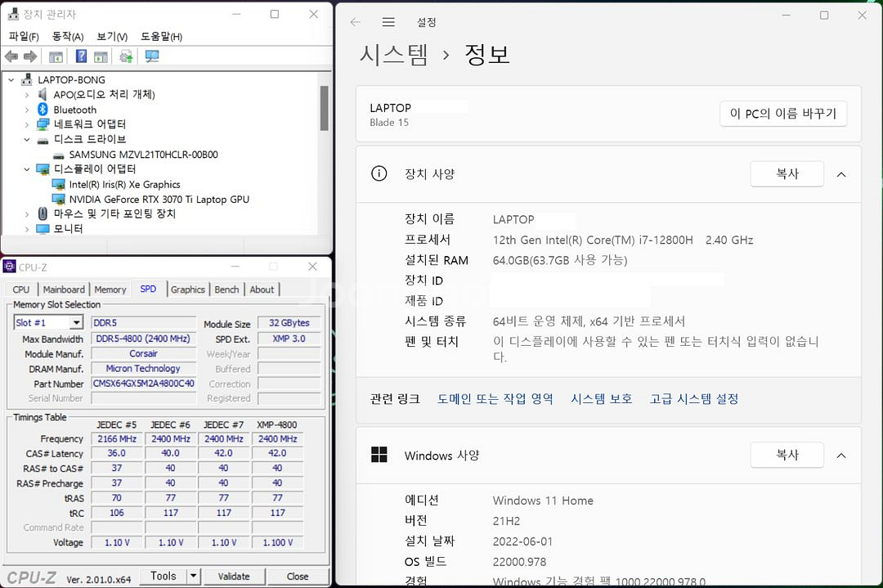Click the Part Number field CMSX64GX5M2A4800C40
The image size is (883, 588).
[x=144, y=384]
